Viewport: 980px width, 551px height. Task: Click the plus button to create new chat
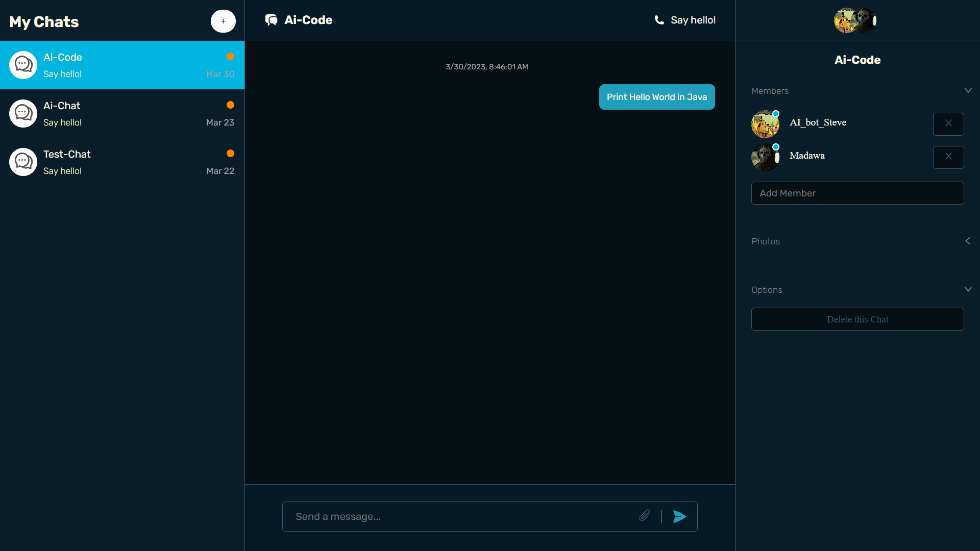pyautogui.click(x=223, y=21)
